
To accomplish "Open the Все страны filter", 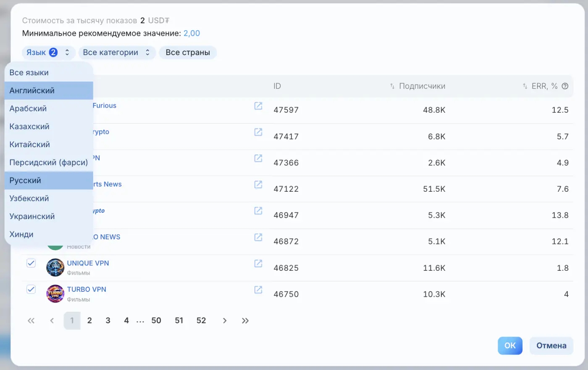I will [188, 53].
